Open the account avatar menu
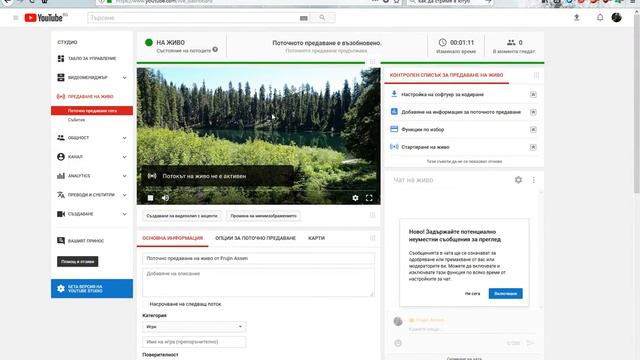This screenshot has width=640, height=360. [616, 18]
